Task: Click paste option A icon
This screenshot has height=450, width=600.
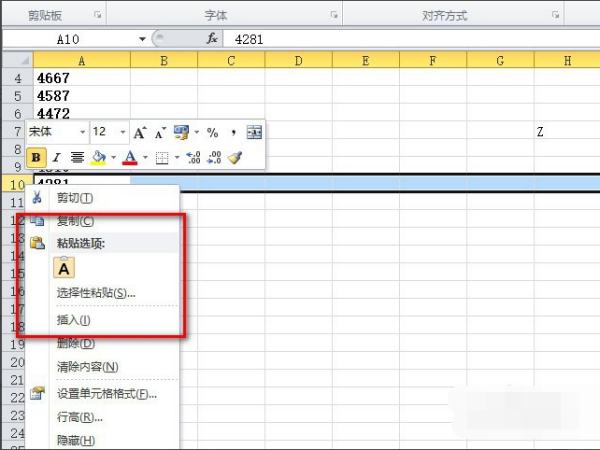Action: [x=64, y=267]
